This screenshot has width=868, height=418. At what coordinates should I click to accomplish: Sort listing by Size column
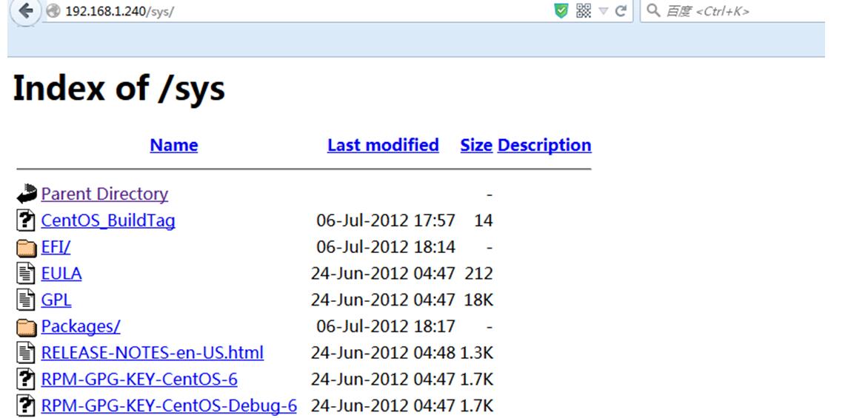click(476, 145)
